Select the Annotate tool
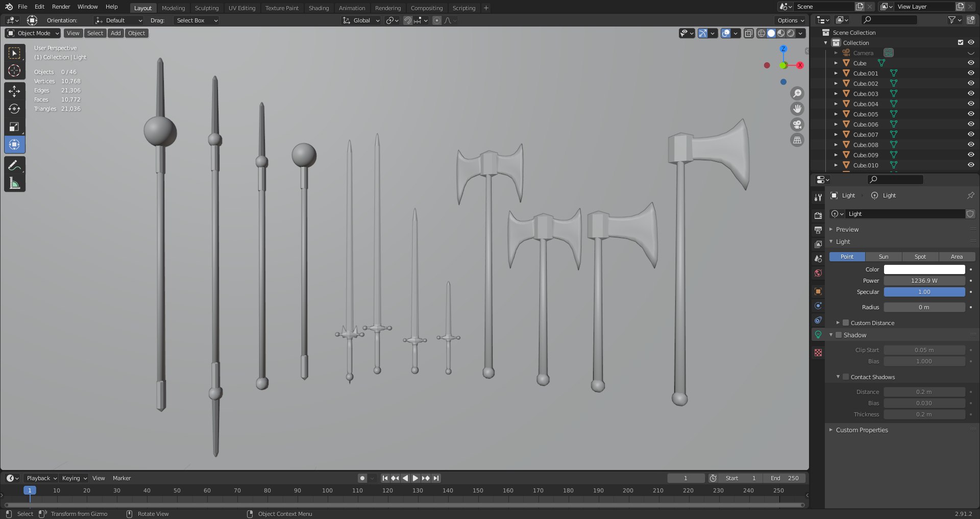Screen dimensions: 980x519 15,165
